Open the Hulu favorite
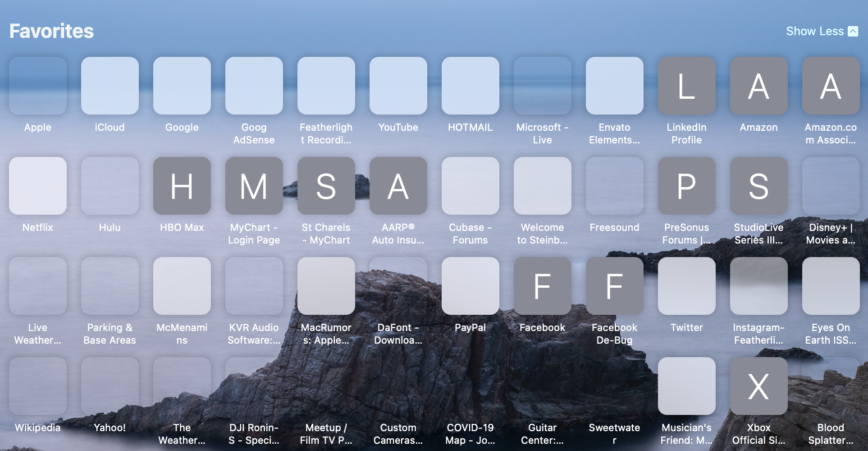Viewport: 868px width, 451px height. tap(110, 186)
